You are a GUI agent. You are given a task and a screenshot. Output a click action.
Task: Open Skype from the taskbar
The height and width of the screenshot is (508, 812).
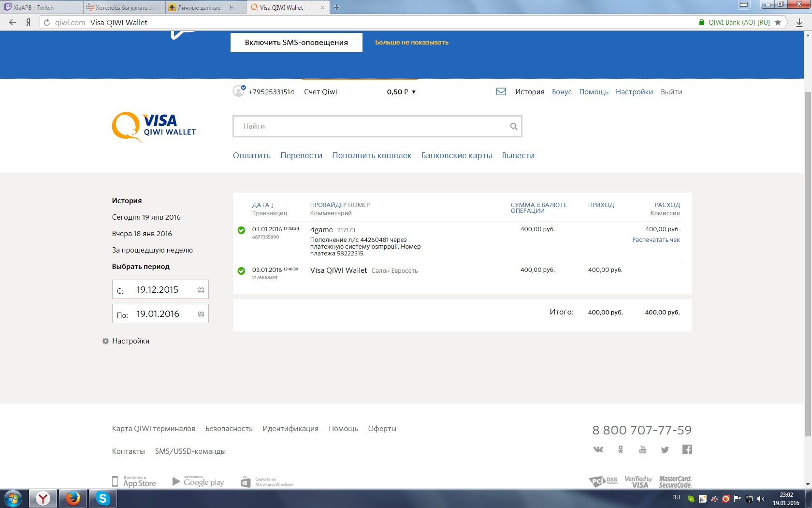(x=103, y=498)
